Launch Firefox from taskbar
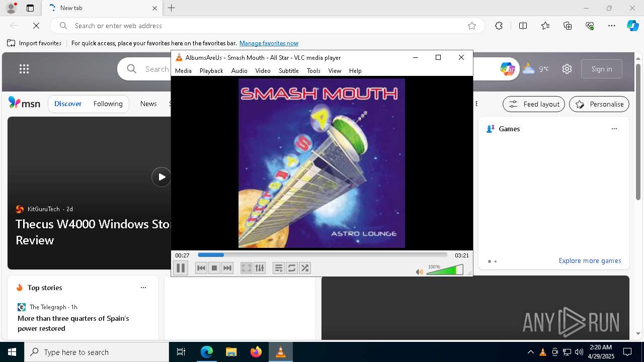This screenshot has width=644, height=362. click(x=256, y=352)
